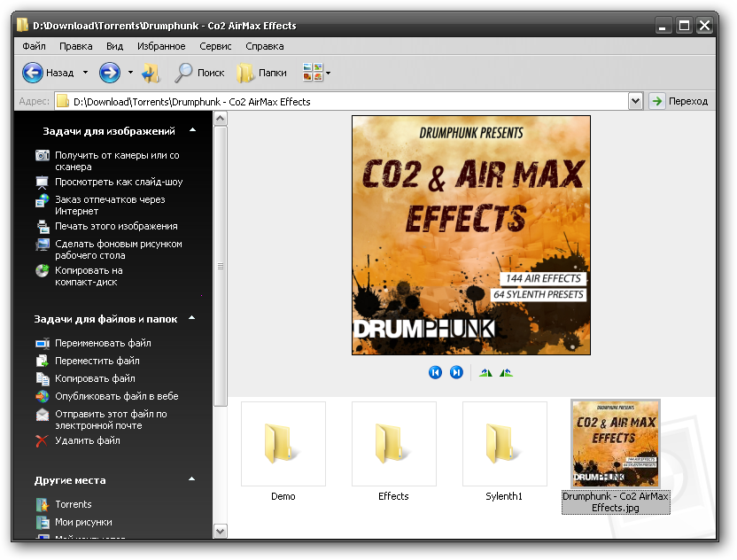Open the view mode icon button
This screenshot has width=737, height=560.
click(317, 73)
